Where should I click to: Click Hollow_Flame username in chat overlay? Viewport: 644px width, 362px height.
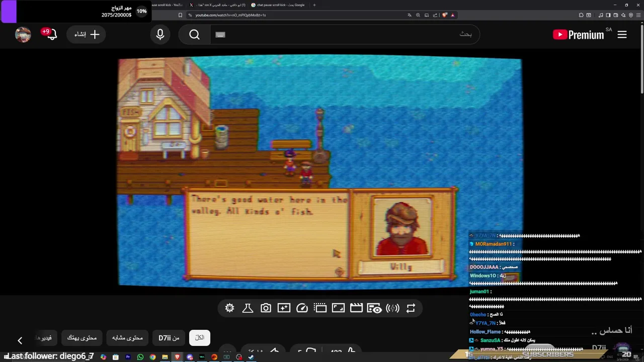485,332
